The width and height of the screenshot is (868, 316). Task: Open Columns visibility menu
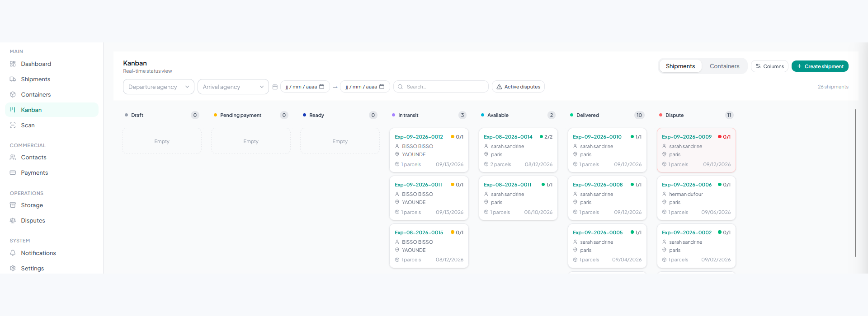769,66
